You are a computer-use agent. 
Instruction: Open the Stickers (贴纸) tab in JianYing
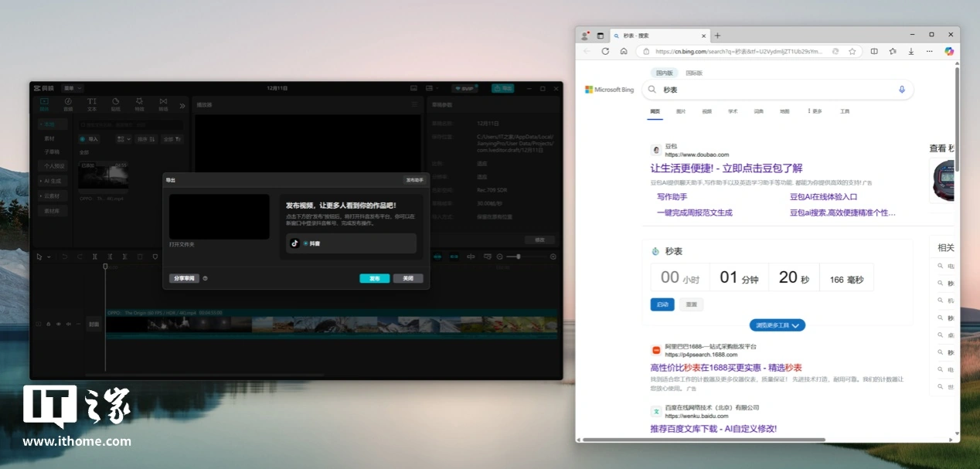(115, 104)
